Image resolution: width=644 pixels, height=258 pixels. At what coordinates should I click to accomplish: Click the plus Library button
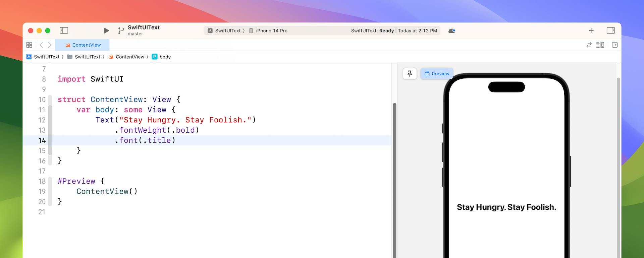(x=591, y=30)
